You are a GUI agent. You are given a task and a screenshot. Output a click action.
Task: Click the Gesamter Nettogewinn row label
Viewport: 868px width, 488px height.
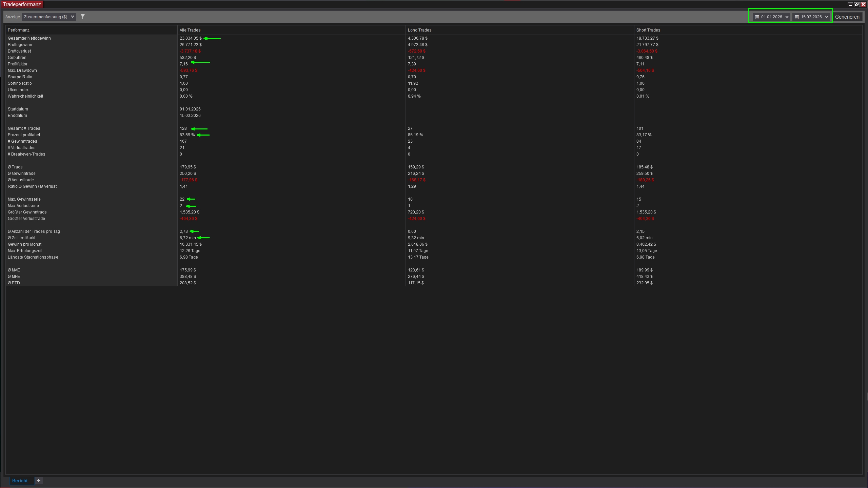[x=29, y=38]
